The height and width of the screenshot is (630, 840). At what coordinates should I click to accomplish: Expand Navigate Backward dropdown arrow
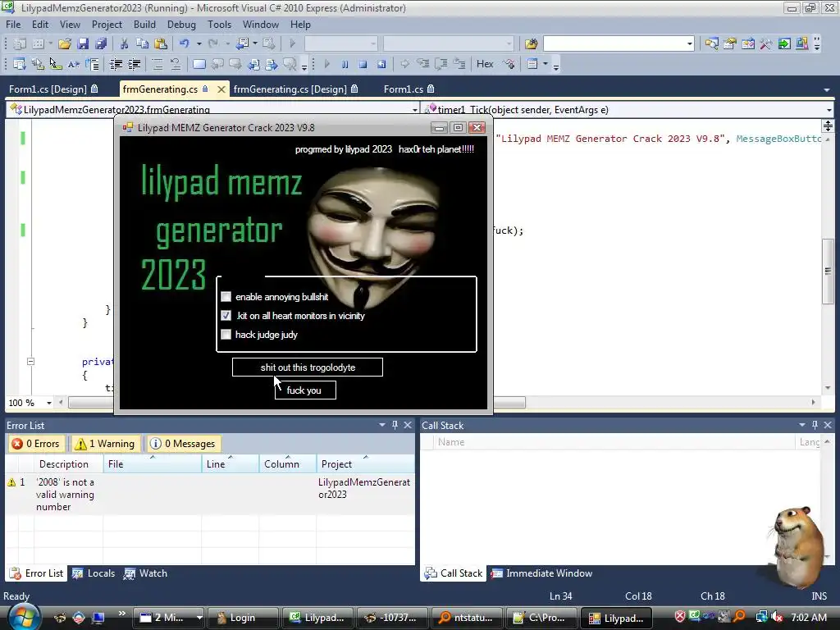pos(255,44)
